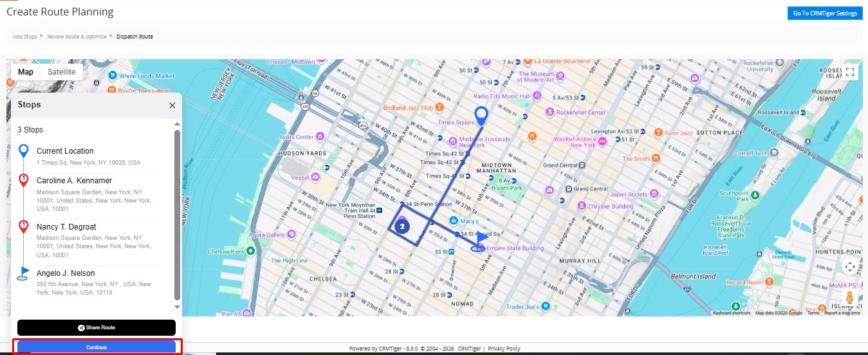Select Angelo J. Nelson stop
The height and width of the screenshot is (355, 868).
(x=98, y=282)
